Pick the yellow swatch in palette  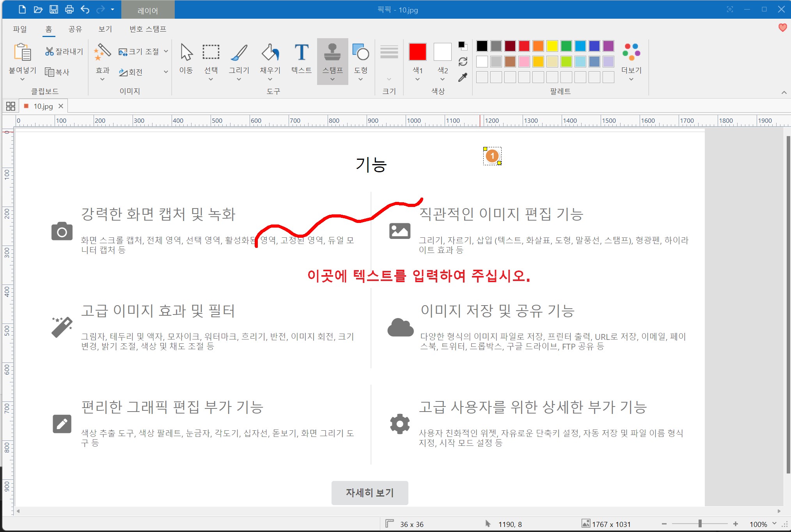click(x=552, y=46)
